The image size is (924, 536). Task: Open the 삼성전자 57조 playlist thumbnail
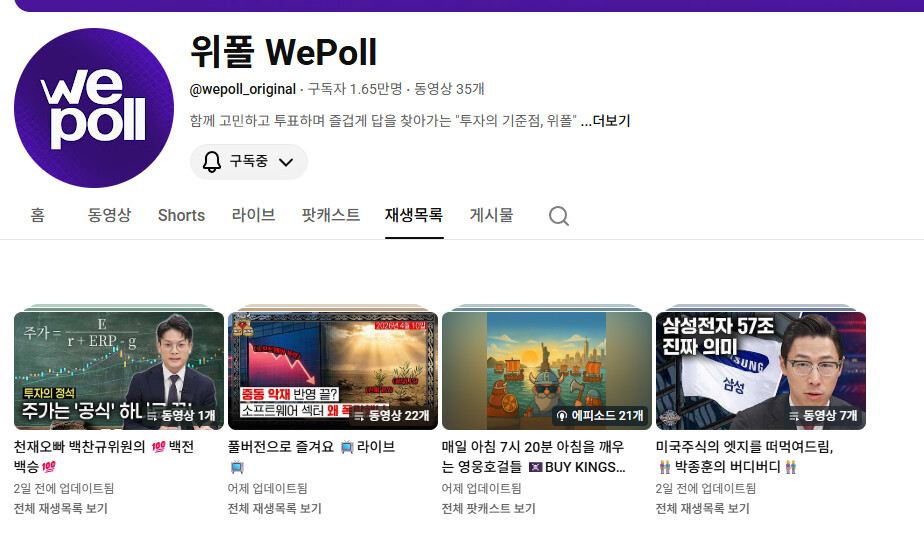[761, 370]
